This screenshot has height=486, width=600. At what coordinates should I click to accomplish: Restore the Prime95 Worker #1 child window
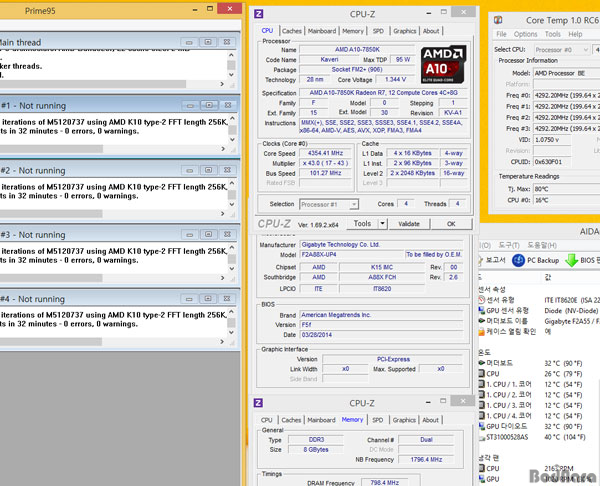[x=209, y=105]
